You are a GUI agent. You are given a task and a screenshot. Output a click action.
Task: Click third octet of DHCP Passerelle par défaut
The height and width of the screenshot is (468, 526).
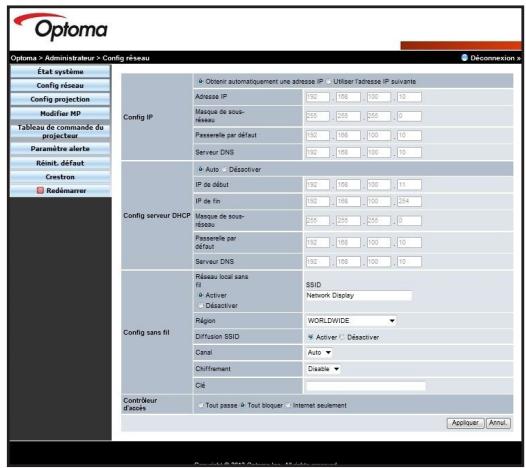coord(379,243)
